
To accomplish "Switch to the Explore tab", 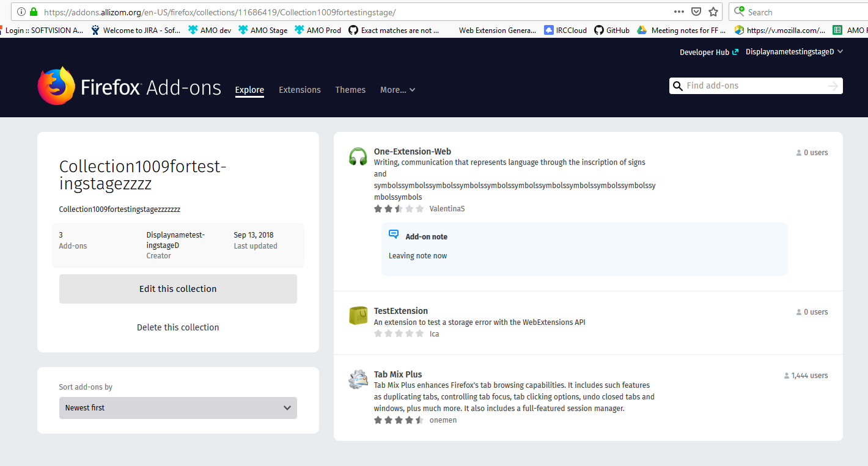I will pos(249,90).
